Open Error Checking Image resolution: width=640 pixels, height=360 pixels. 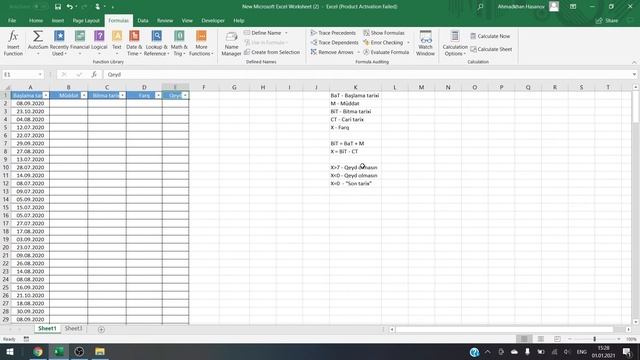point(383,42)
